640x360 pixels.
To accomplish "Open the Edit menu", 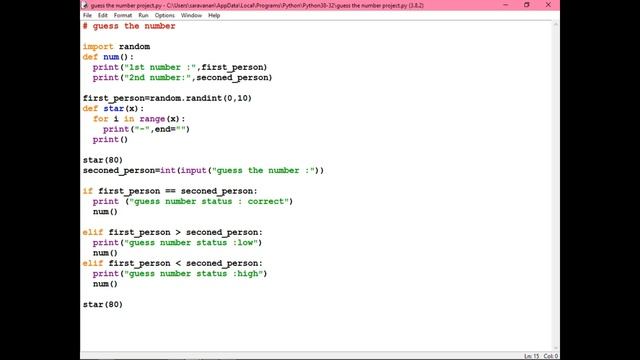I will [102, 16].
